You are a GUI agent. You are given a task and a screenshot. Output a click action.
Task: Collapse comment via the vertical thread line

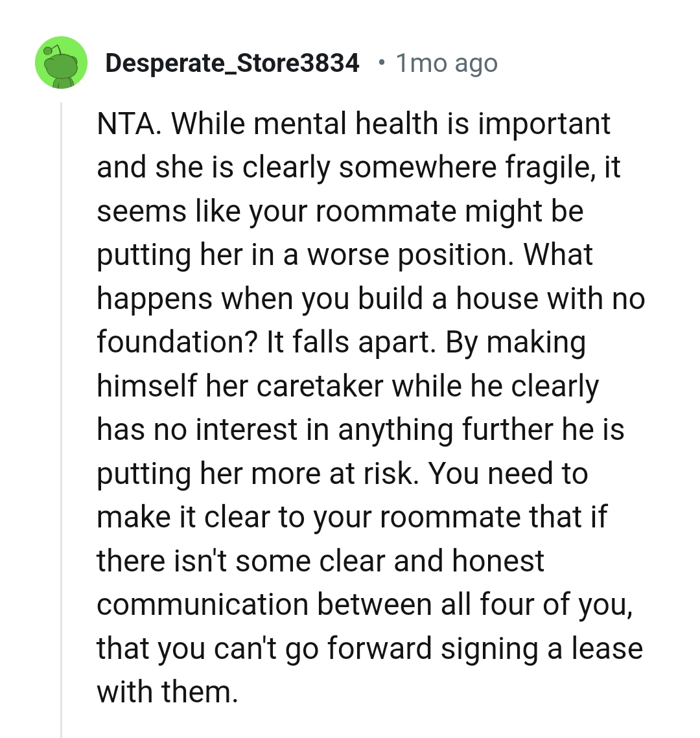point(61,415)
